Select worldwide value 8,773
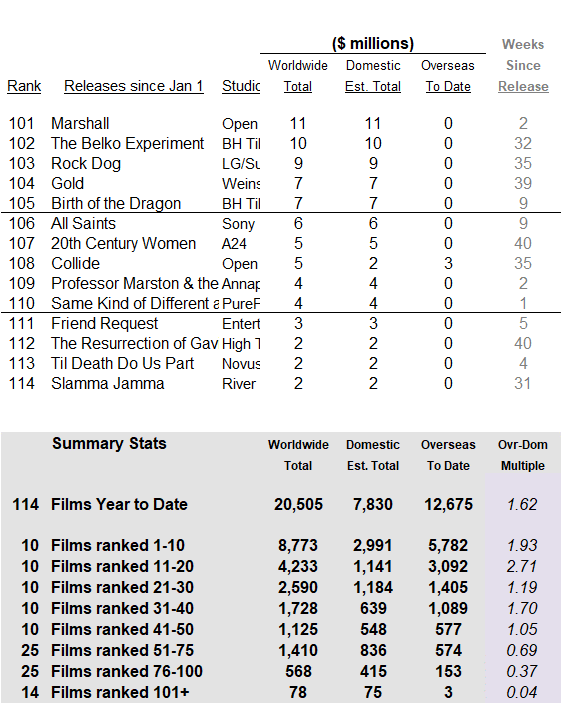 click(x=298, y=545)
